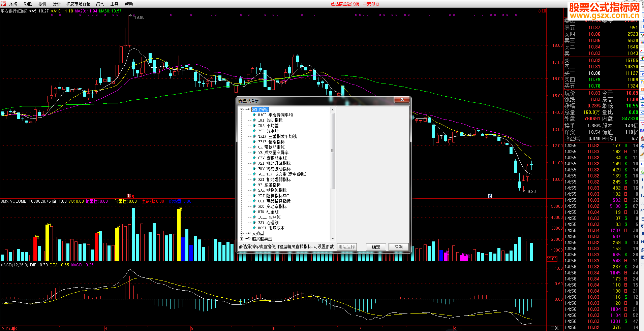Click the 卖五 order book row
644x331 pixels.
pos(601,28)
